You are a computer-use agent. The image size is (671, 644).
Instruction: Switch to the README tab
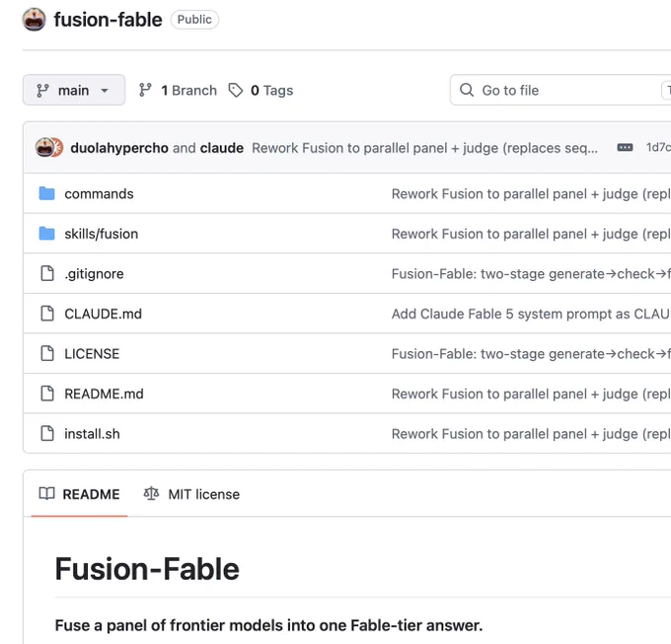(79, 494)
